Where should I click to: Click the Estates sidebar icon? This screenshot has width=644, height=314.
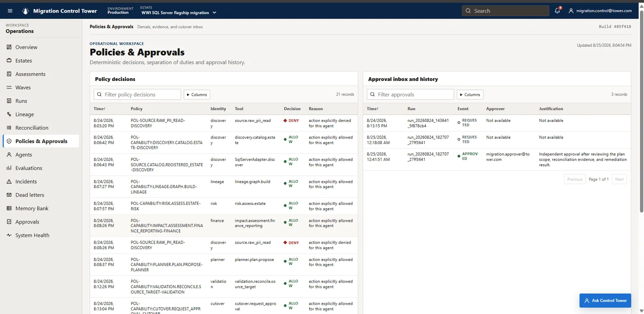point(9,60)
